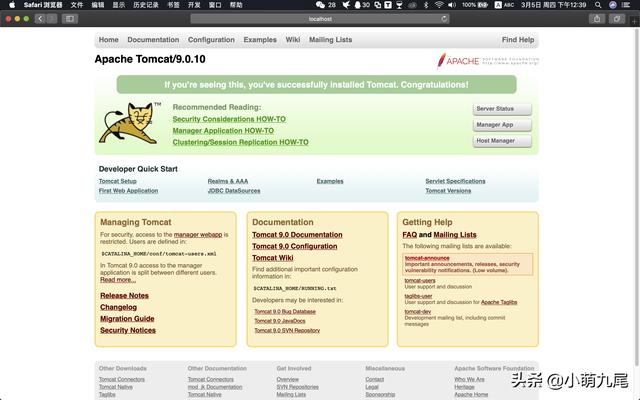Click the Apache Software Foundation logo
Screen dimensions: 640x400
(488, 61)
